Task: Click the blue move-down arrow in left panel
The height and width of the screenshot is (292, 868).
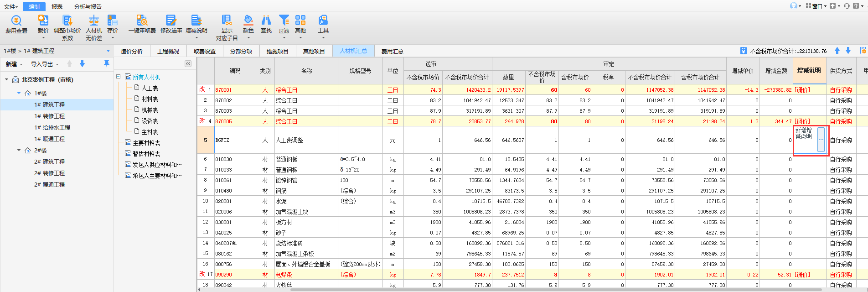Action: [x=82, y=64]
